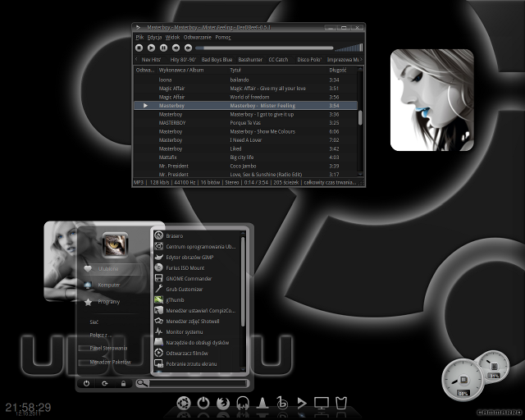
Task: Switch to the New Hits' playlist tab
Action: point(151,60)
